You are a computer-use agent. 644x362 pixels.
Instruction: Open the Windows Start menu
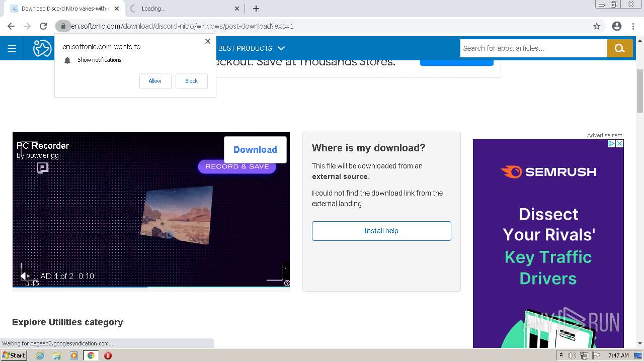click(x=14, y=355)
